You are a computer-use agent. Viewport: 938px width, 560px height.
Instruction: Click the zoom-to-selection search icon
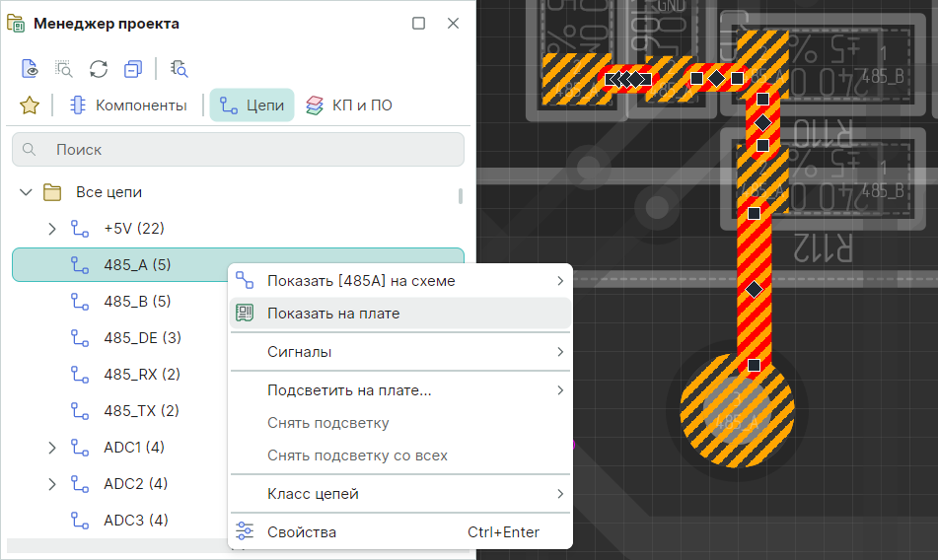pyautogui.click(x=64, y=69)
